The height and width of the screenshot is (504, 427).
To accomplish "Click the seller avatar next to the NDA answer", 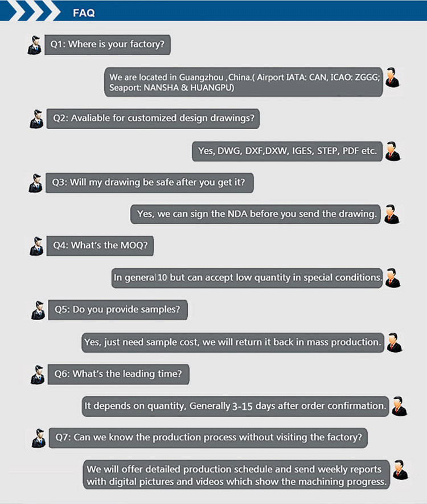I will coord(392,214).
